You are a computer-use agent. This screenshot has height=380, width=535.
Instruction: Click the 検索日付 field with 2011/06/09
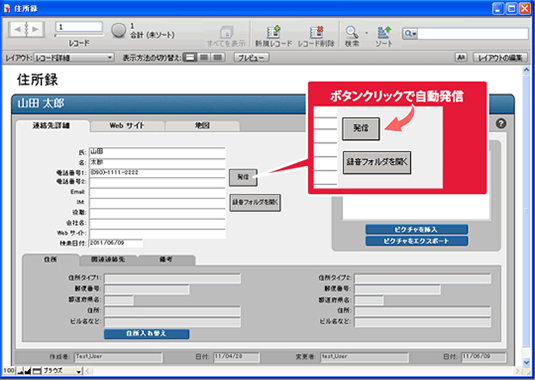click(x=116, y=243)
